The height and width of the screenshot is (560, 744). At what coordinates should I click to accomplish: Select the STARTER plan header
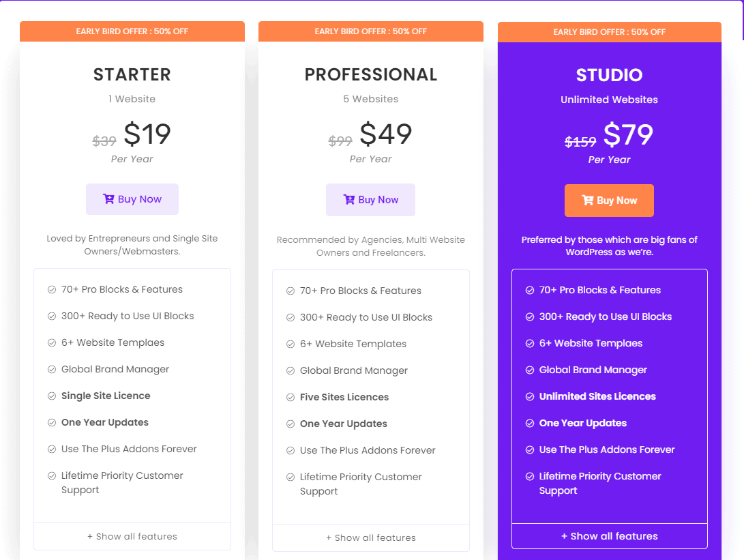click(132, 74)
